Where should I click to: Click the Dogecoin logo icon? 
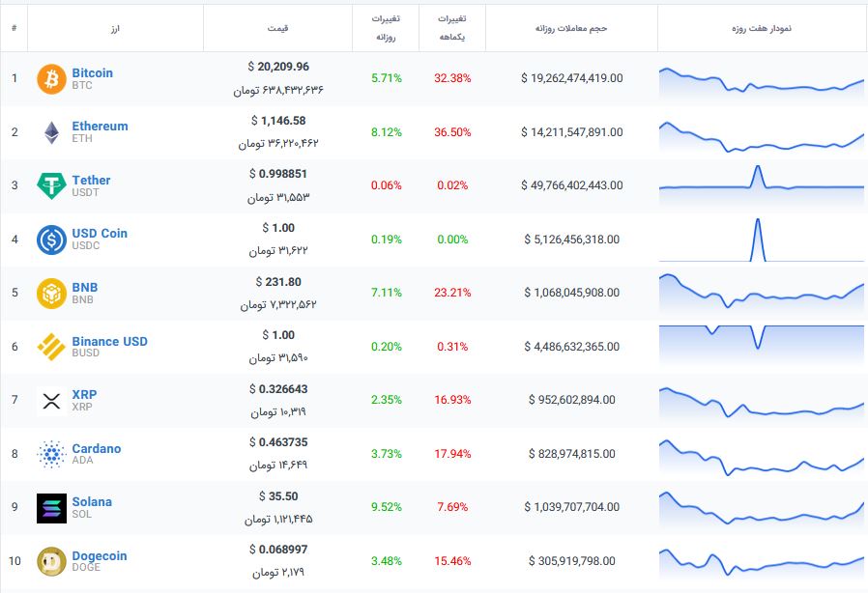point(51,561)
